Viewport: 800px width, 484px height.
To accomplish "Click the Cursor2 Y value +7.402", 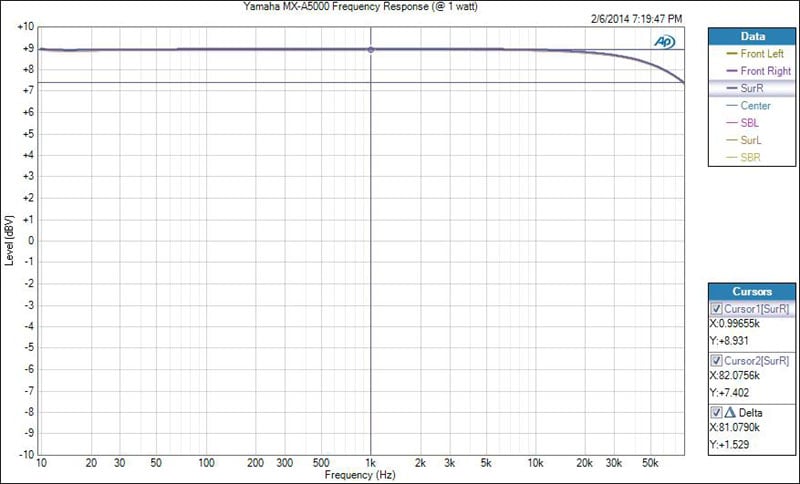I will pyautogui.click(x=732, y=394).
